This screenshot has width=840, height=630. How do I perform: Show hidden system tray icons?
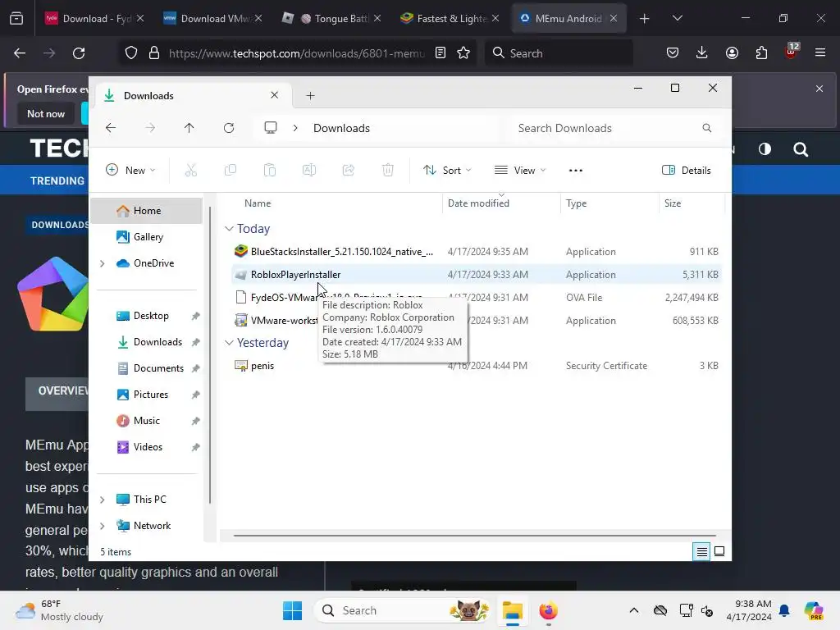coord(634,610)
